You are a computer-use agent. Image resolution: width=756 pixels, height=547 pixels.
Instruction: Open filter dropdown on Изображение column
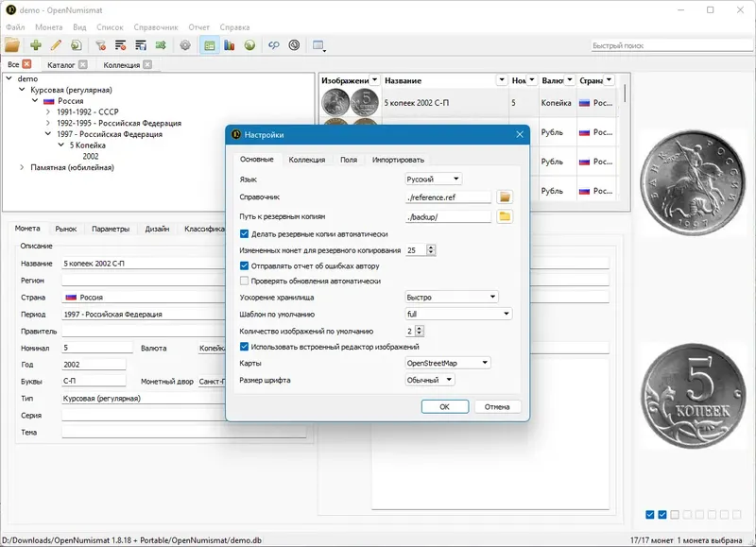click(x=374, y=80)
